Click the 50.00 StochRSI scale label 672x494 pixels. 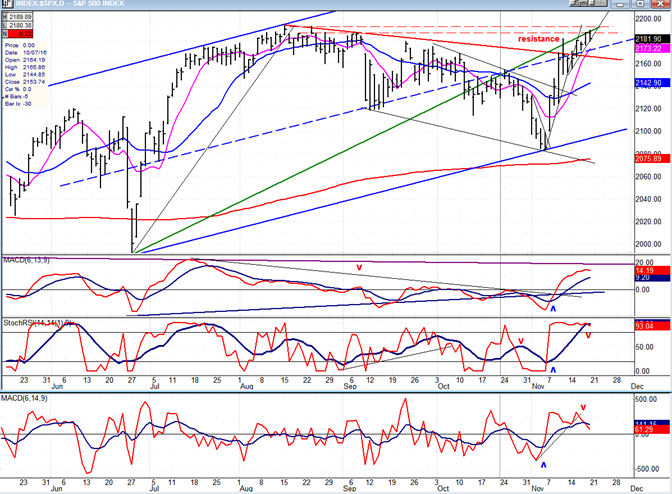[x=644, y=347]
